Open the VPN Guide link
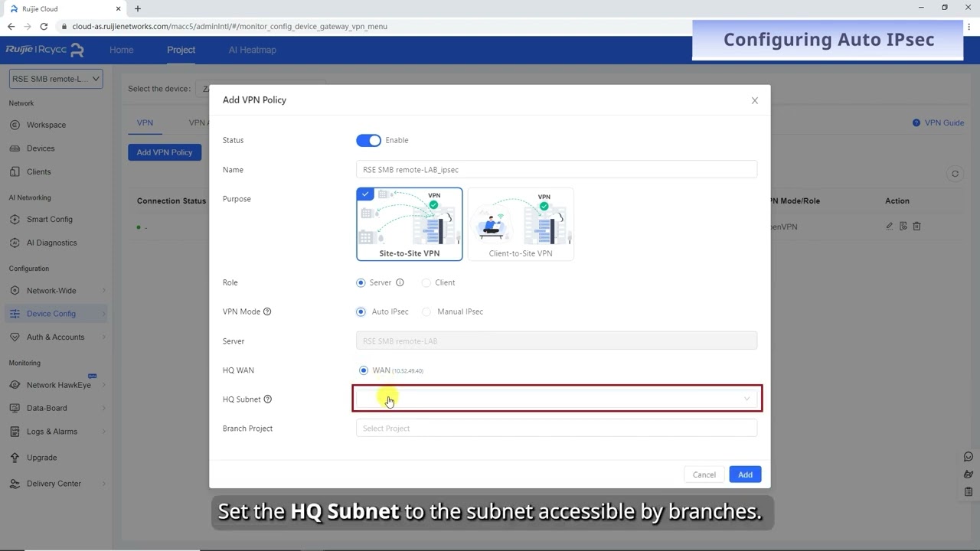This screenshot has width=980, height=551. pos(938,122)
